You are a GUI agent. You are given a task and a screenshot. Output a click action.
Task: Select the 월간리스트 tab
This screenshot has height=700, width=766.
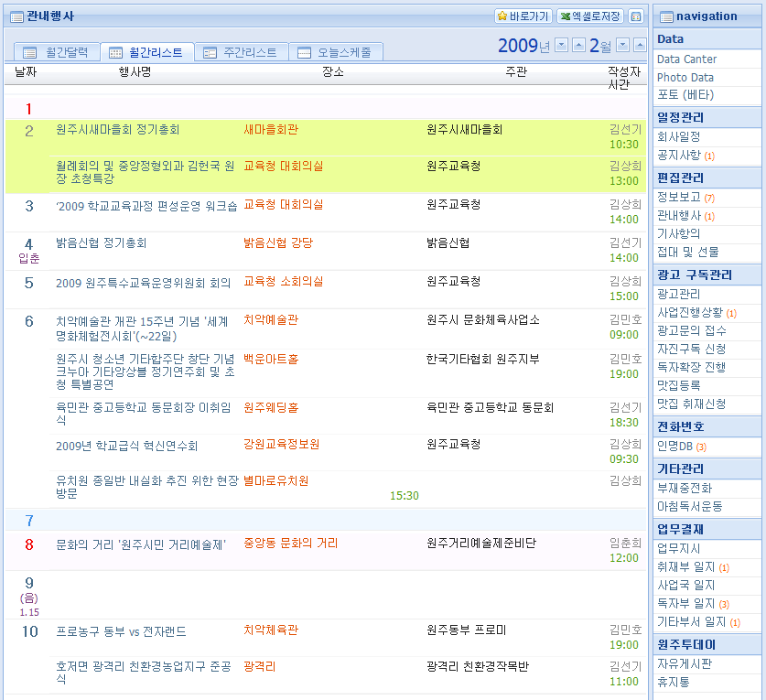tap(146, 53)
